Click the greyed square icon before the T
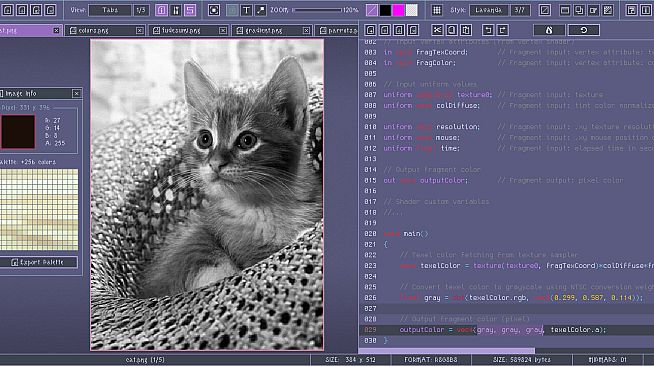 tap(232, 10)
